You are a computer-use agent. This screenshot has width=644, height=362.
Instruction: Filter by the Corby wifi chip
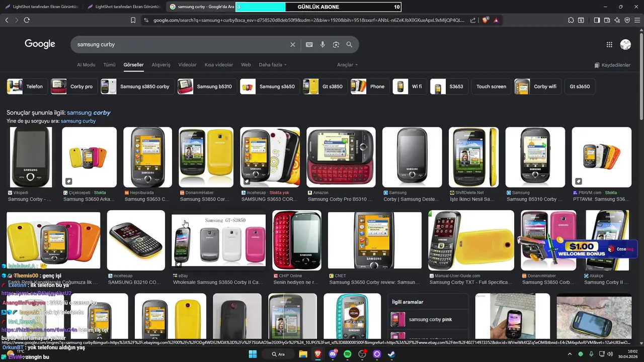coord(538,86)
